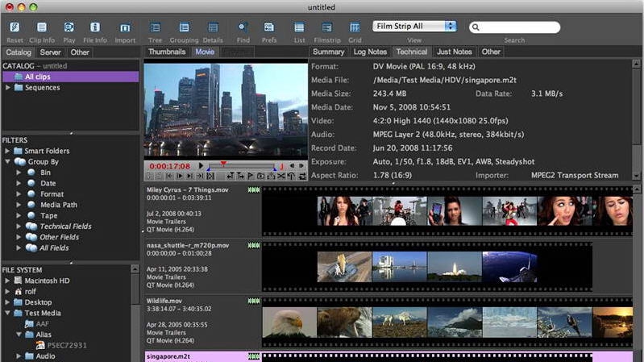This screenshot has height=362, width=644.
Task: Select the Server tab
Action: click(50, 52)
